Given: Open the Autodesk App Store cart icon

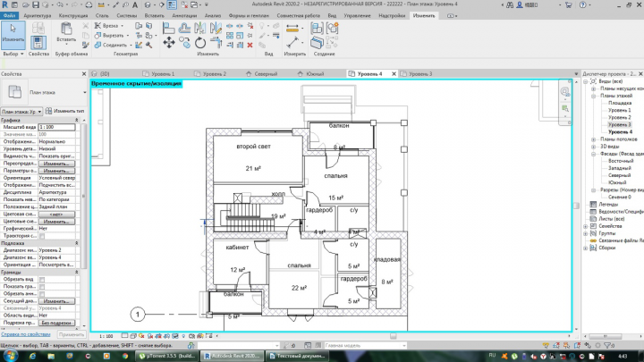Looking at the screenshot, I should point(569,5).
